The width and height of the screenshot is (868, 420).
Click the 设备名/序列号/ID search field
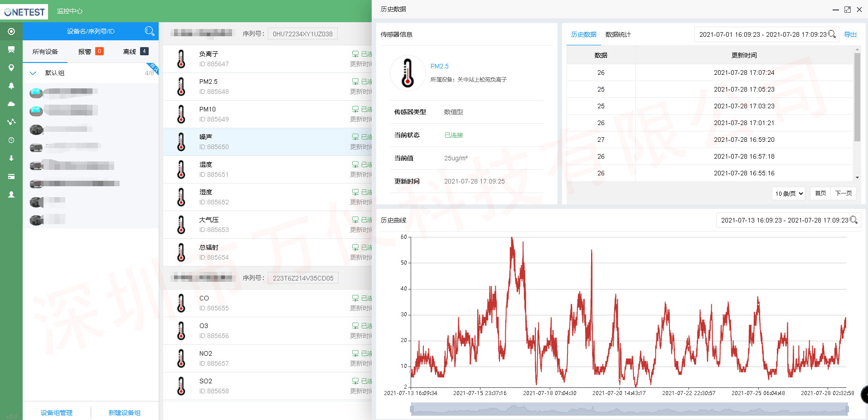[91, 31]
